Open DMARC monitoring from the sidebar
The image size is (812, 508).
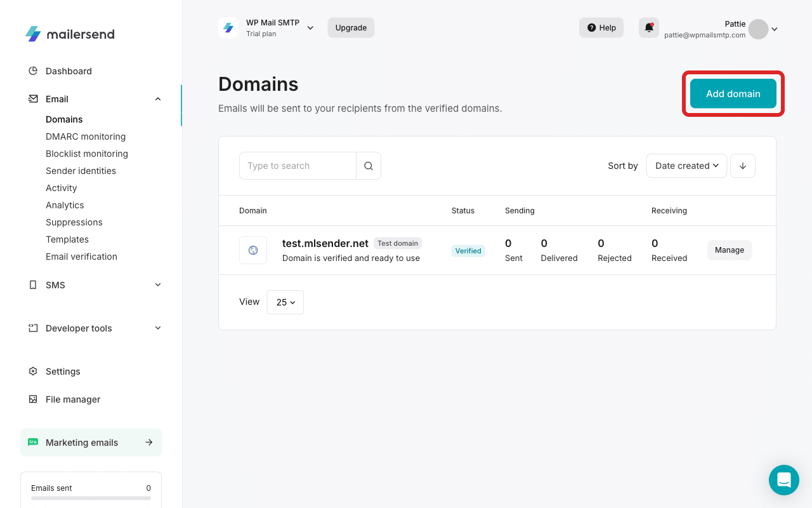point(86,136)
